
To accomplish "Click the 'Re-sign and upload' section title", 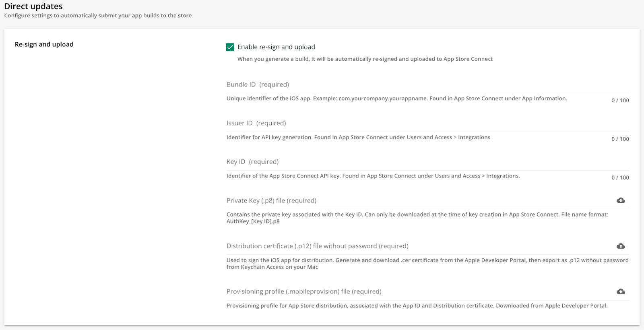I will [44, 44].
